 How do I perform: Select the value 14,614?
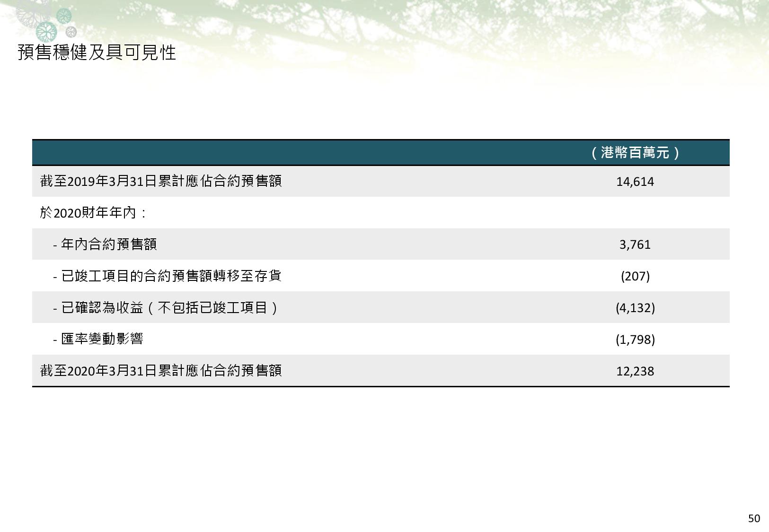(x=635, y=182)
